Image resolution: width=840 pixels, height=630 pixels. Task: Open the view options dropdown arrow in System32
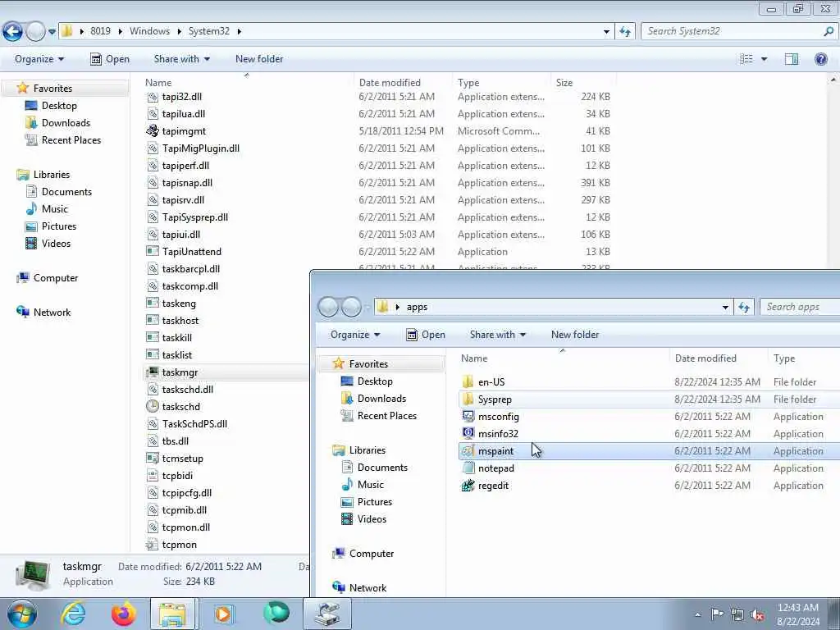tap(764, 59)
